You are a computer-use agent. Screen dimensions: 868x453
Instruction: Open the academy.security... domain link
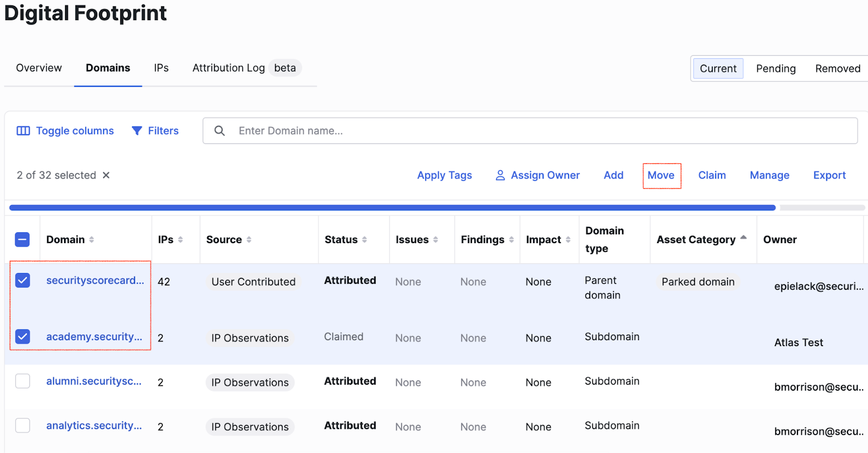(94, 337)
